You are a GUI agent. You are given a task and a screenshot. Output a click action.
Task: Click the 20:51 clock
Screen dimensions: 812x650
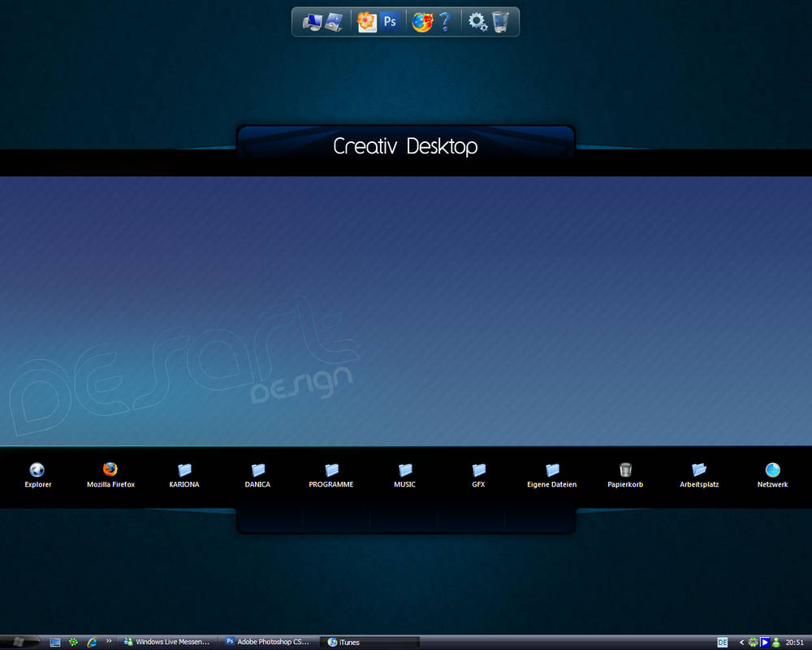794,642
